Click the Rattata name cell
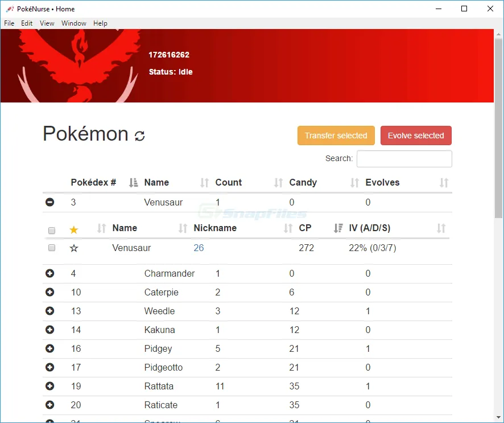 pyautogui.click(x=159, y=386)
